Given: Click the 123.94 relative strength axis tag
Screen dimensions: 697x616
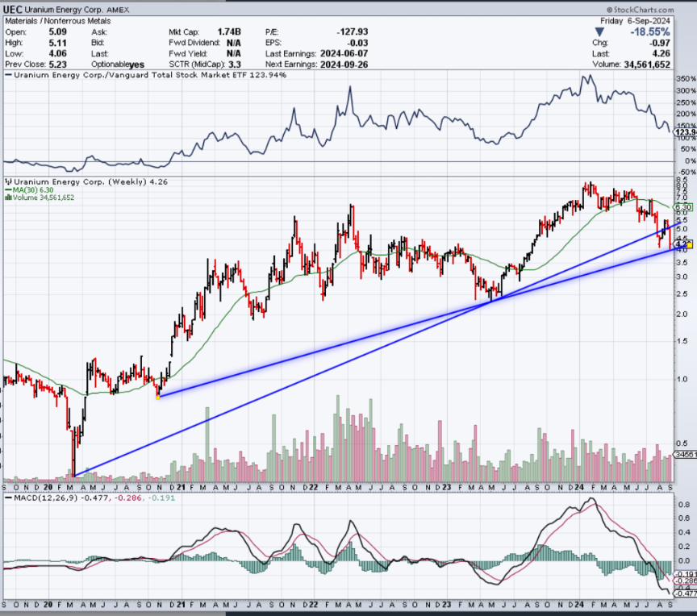Looking at the screenshot, I should point(686,132).
